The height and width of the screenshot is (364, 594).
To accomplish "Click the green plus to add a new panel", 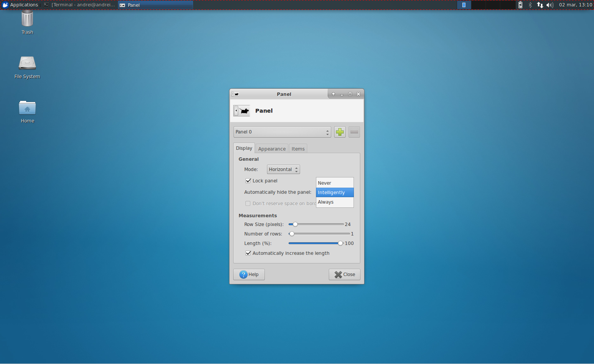I will click(x=339, y=132).
